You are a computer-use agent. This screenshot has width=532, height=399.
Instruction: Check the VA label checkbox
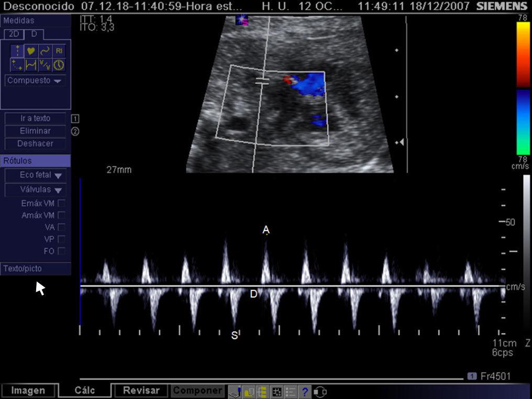(61, 227)
